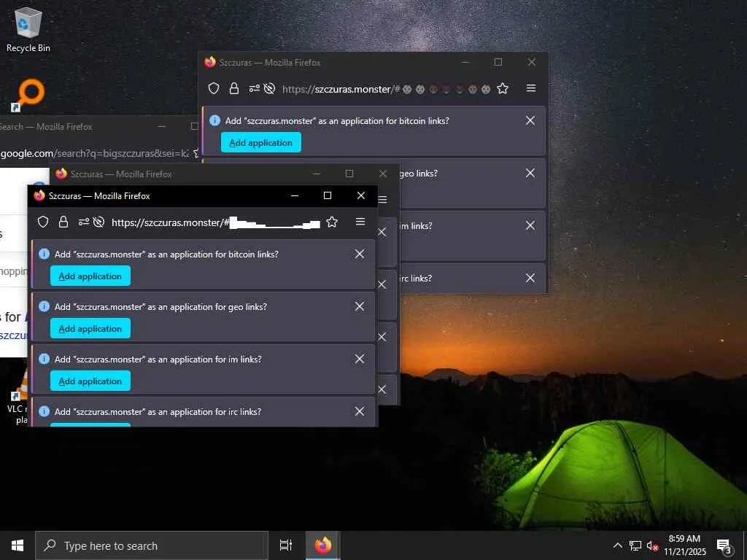Open hamburger menu of middle Szczuras window
The height and width of the screenshot is (560, 747).
pyautogui.click(x=382, y=199)
